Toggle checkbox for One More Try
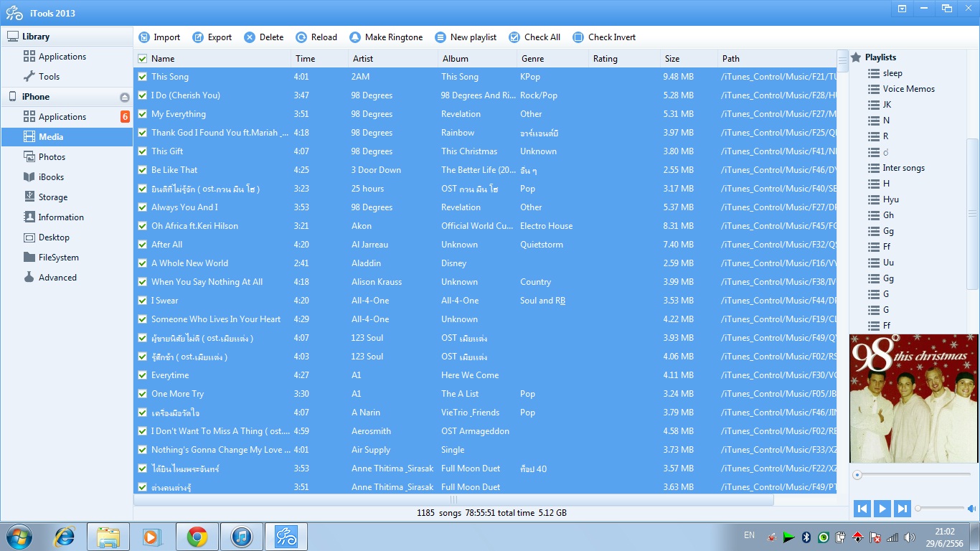The height and width of the screenshot is (551, 980). click(142, 394)
